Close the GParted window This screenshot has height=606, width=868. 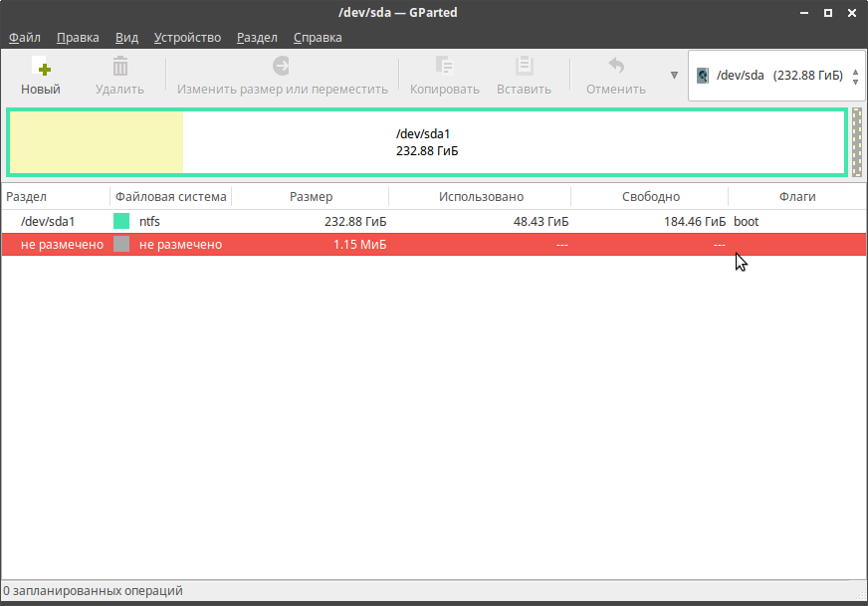tap(852, 13)
